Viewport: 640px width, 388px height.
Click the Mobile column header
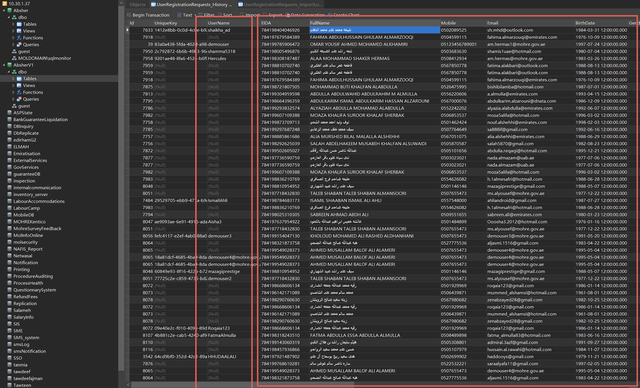[462, 23]
